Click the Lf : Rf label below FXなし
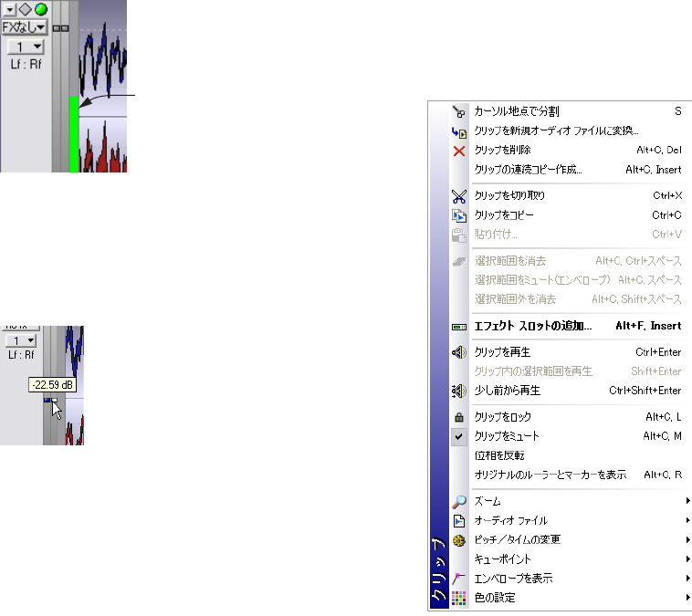The image size is (692, 616). (x=26, y=65)
